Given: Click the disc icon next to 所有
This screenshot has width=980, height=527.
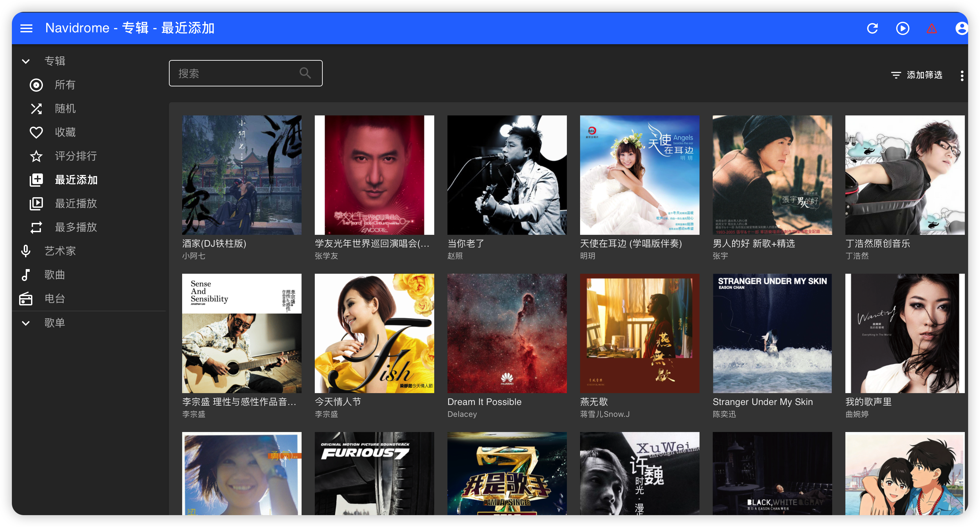Looking at the screenshot, I should click(36, 85).
